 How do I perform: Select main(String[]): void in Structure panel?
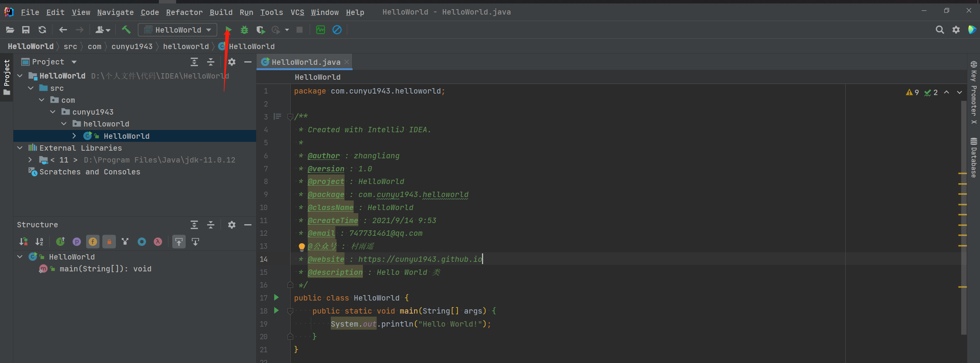coord(105,269)
